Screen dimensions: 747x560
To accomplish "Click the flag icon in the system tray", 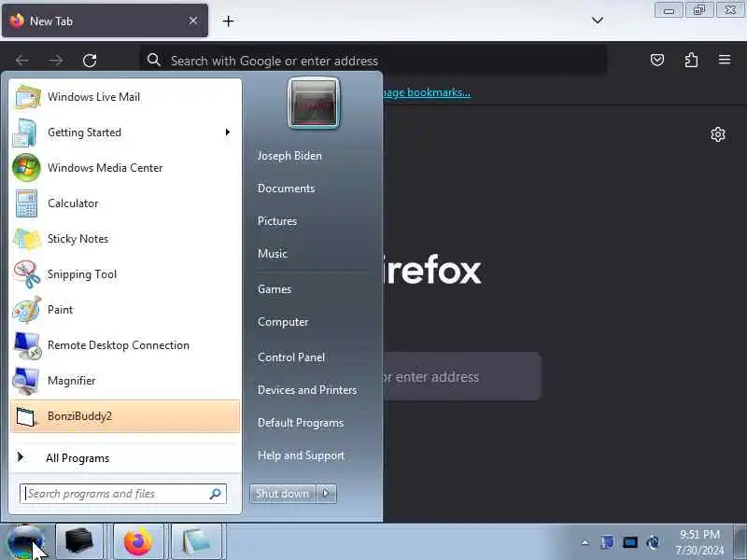I will [x=607, y=542].
